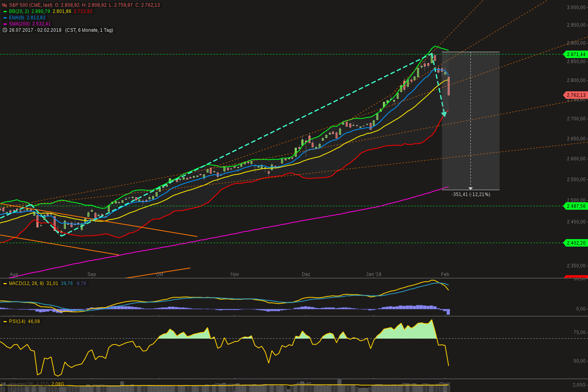This screenshot has height=392, width=588.
Task: Click the RSI value 46,08
Action: (x=34, y=321)
